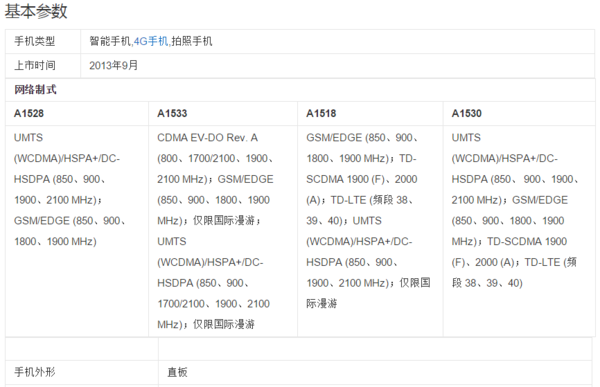Select the 2013年9月 release date value

pyautogui.click(x=113, y=65)
